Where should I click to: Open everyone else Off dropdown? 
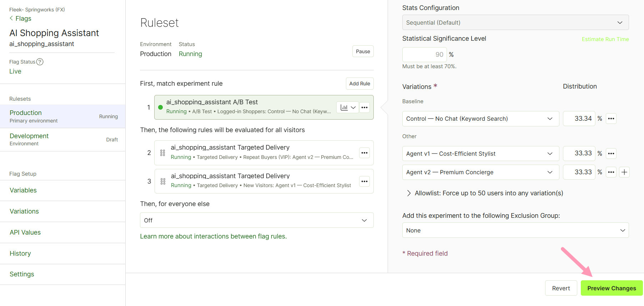[x=257, y=220]
